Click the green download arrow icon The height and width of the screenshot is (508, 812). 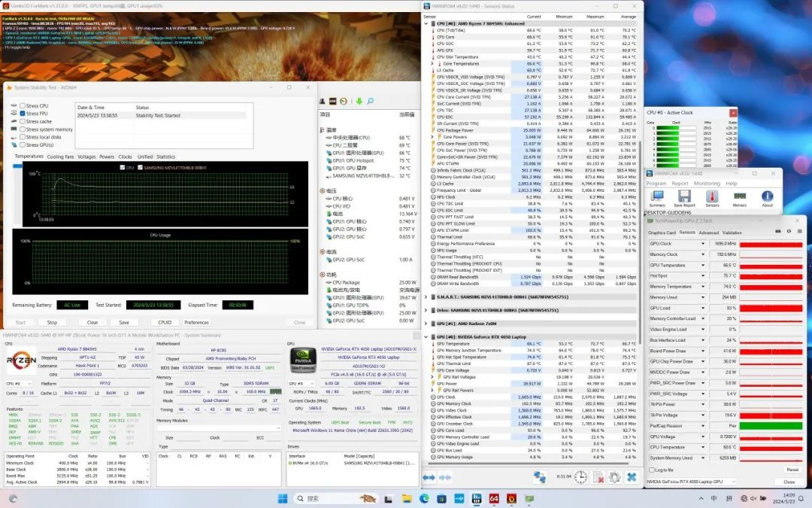359,102
